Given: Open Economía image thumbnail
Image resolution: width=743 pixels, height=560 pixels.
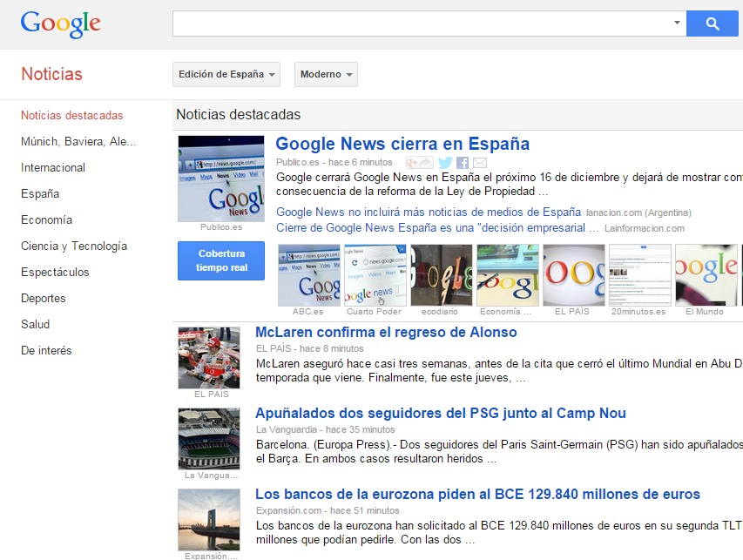Looking at the screenshot, I should pyautogui.click(x=508, y=275).
